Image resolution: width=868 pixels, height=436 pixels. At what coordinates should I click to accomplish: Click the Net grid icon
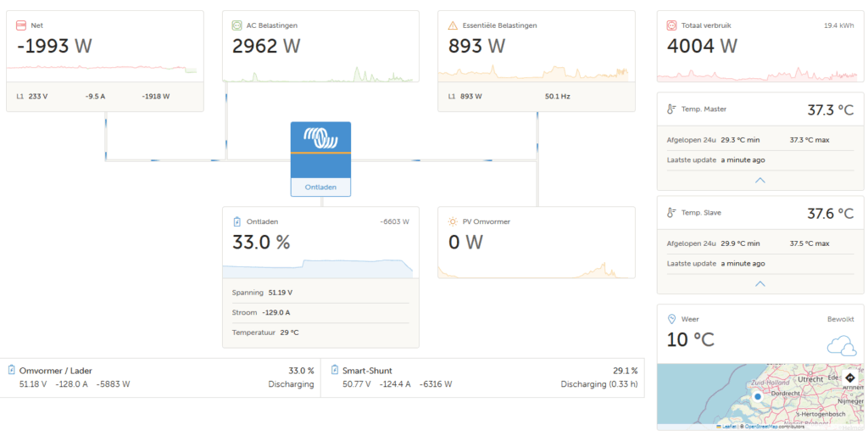click(21, 25)
